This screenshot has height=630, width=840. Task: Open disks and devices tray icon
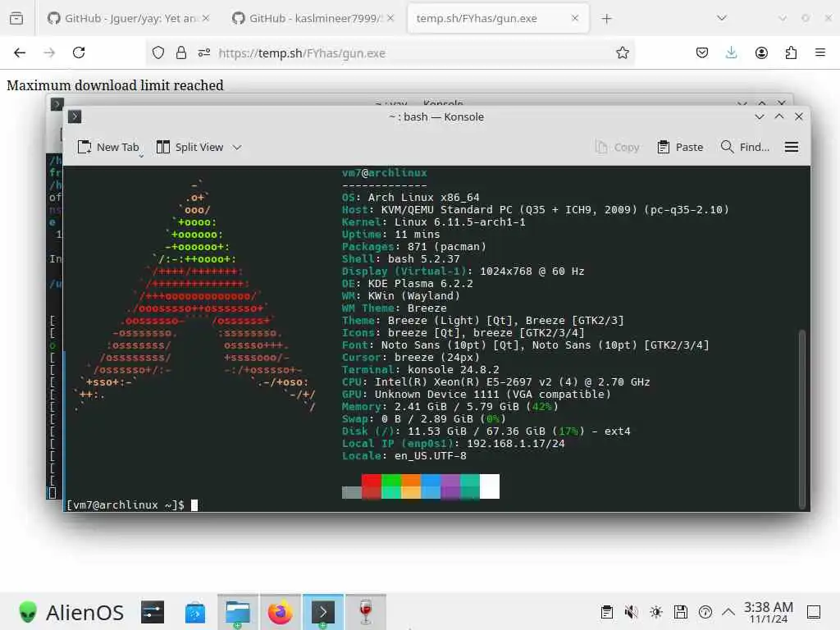[681, 612]
